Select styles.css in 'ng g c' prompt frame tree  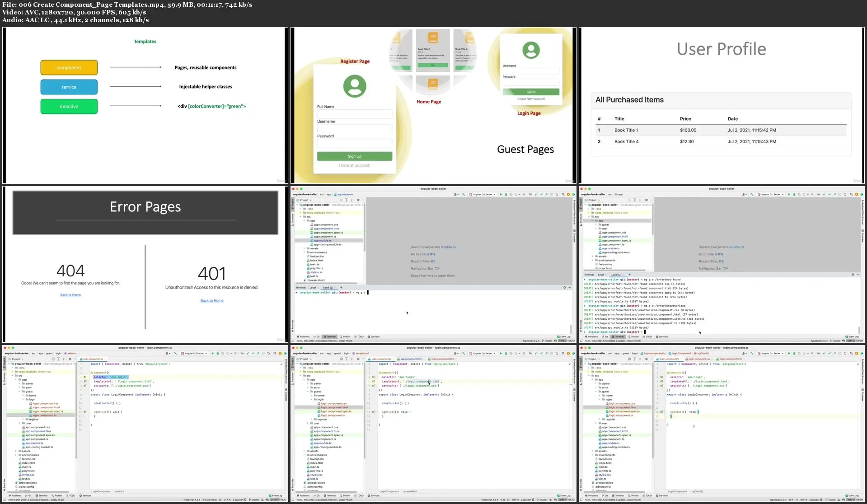[316, 272]
